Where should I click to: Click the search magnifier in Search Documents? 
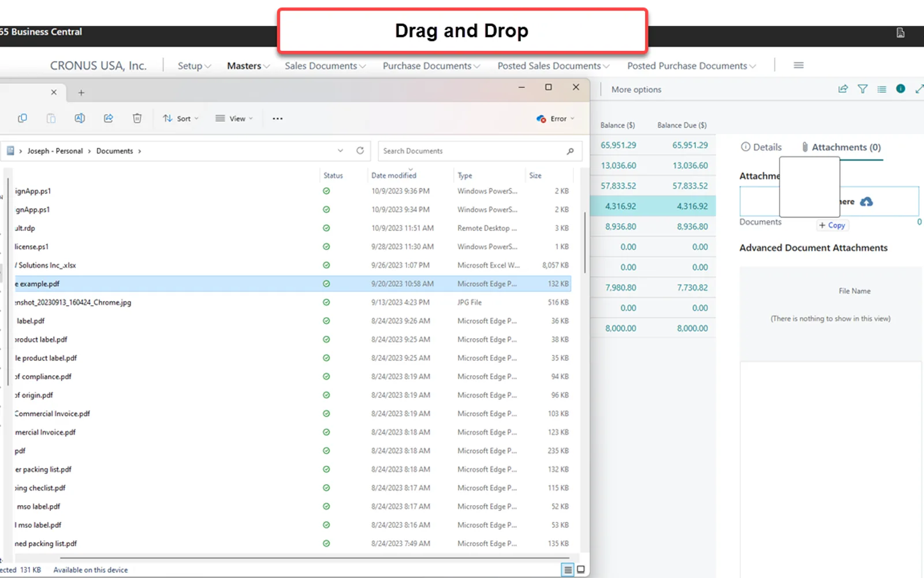(x=570, y=151)
